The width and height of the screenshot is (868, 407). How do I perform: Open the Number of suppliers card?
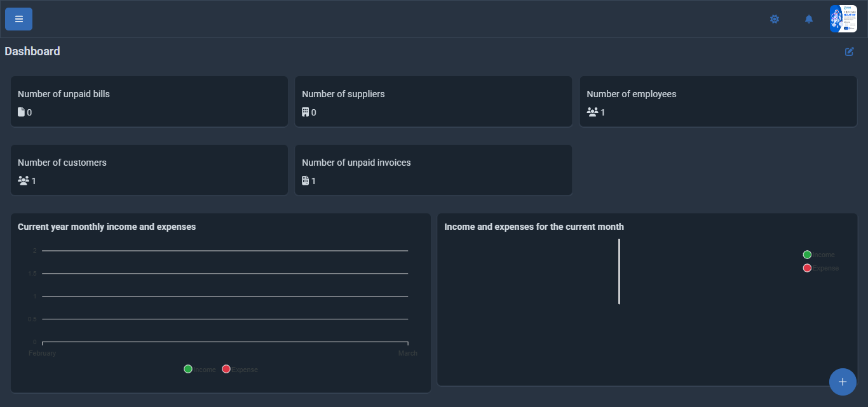433,102
